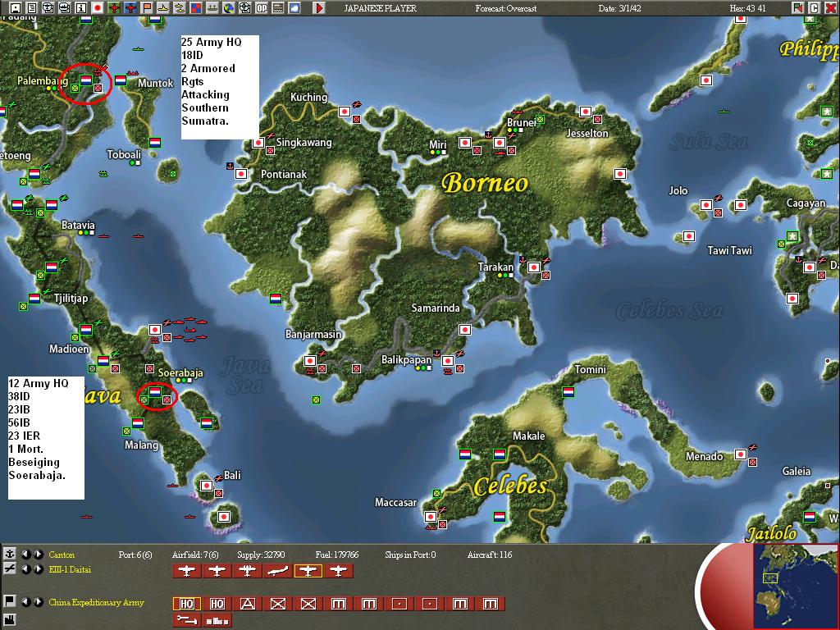Viewport: 840px width, 630px height.
Task: Click the 'Fuel: 179766' value
Action: pos(337,555)
